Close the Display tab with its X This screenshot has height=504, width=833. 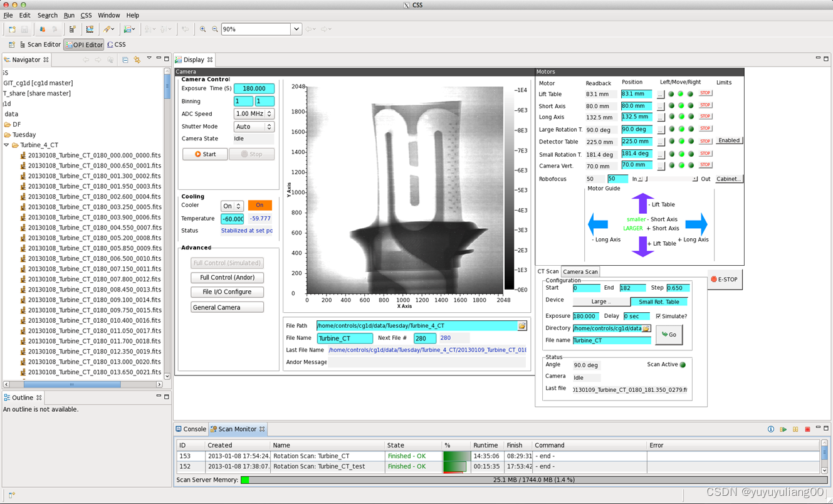click(210, 60)
